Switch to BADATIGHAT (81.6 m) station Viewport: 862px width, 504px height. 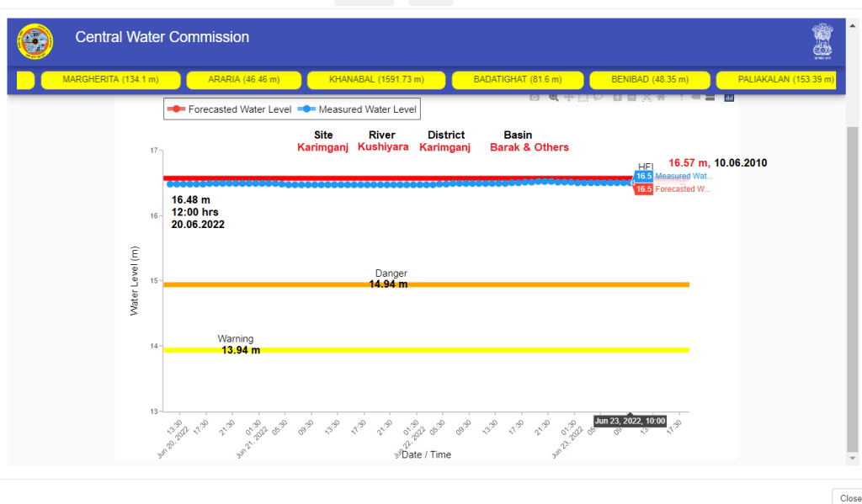tap(517, 80)
